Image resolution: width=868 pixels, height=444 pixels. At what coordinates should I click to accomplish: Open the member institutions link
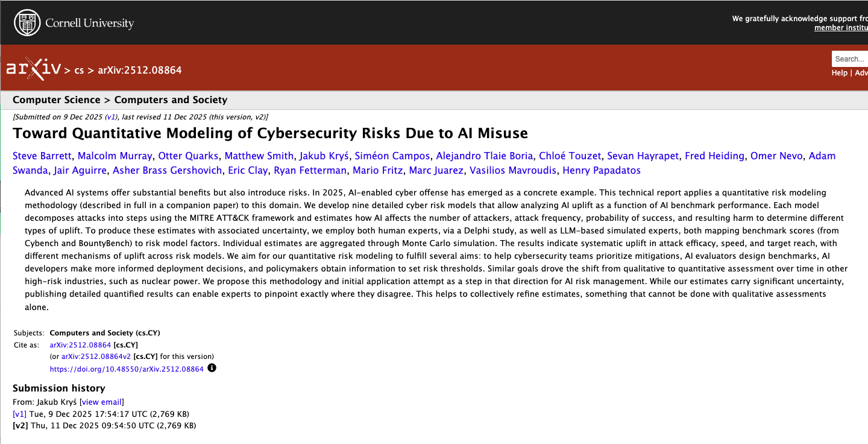(841, 28)
